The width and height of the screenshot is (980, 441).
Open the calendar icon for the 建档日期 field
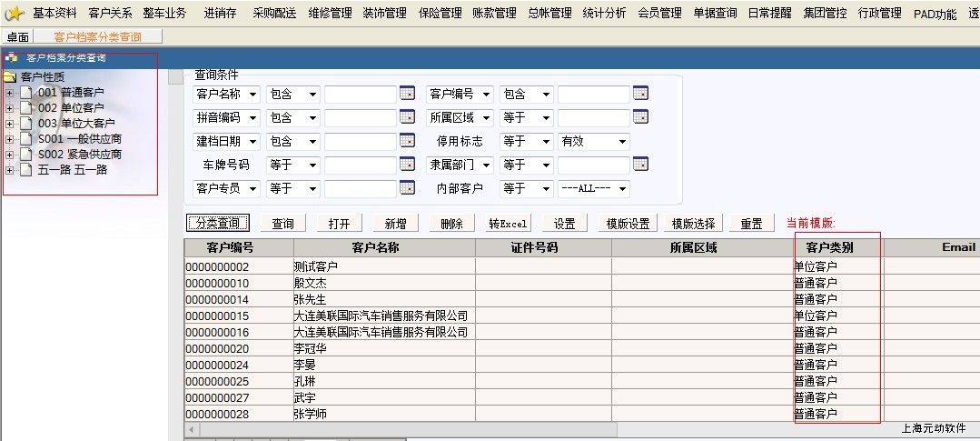click(406, 141)
